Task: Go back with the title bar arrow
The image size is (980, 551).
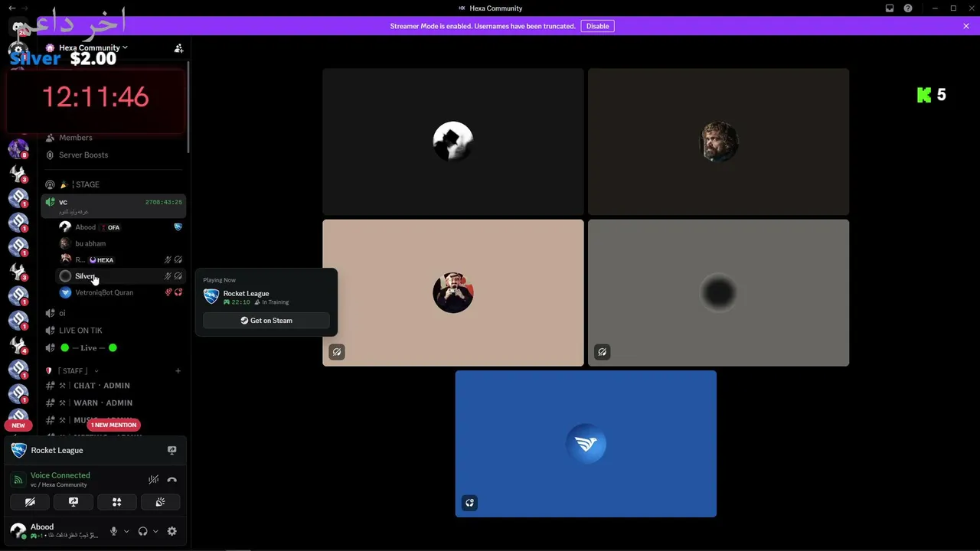Action: click(11, 8)
